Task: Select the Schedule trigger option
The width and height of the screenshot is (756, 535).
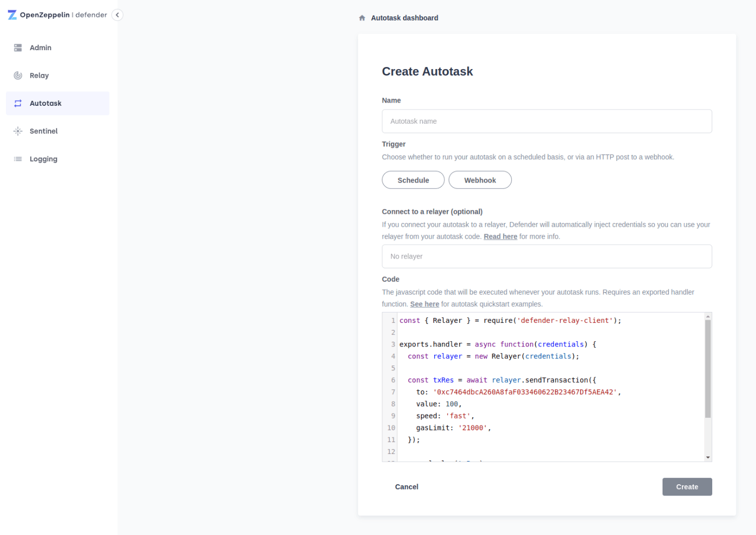Action: point(413,180)
